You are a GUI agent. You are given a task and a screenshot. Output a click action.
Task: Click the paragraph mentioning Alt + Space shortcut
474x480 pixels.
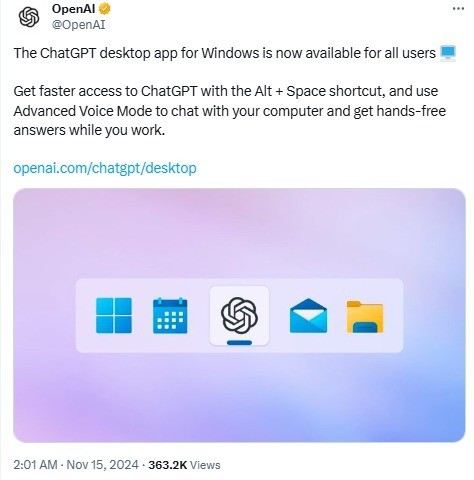tap(230, 111)
